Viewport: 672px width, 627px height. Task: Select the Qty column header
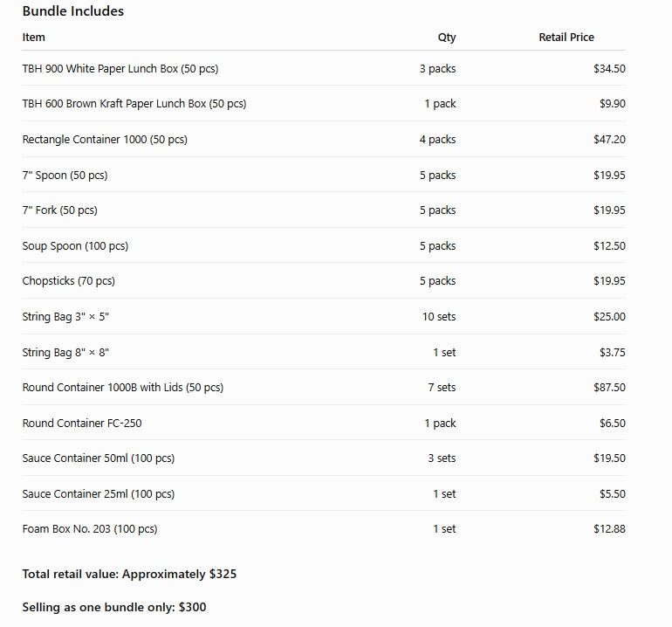[x=447, y=38]
